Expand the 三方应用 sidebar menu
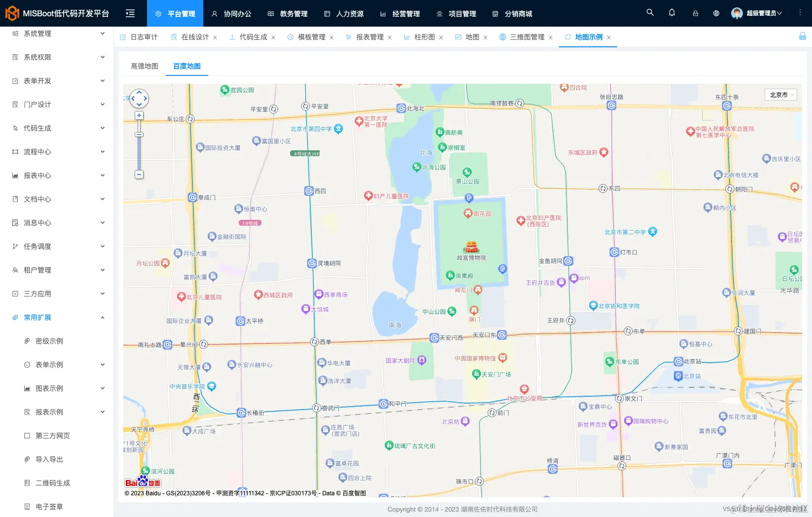 (x=57, y=294)
